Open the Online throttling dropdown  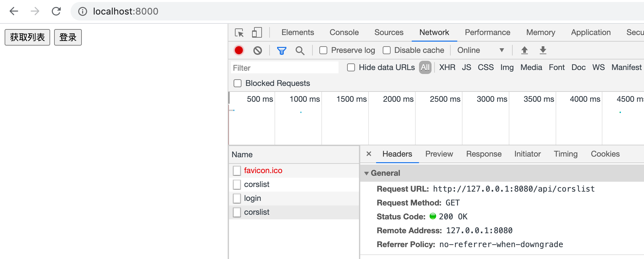tap(481, 50)
